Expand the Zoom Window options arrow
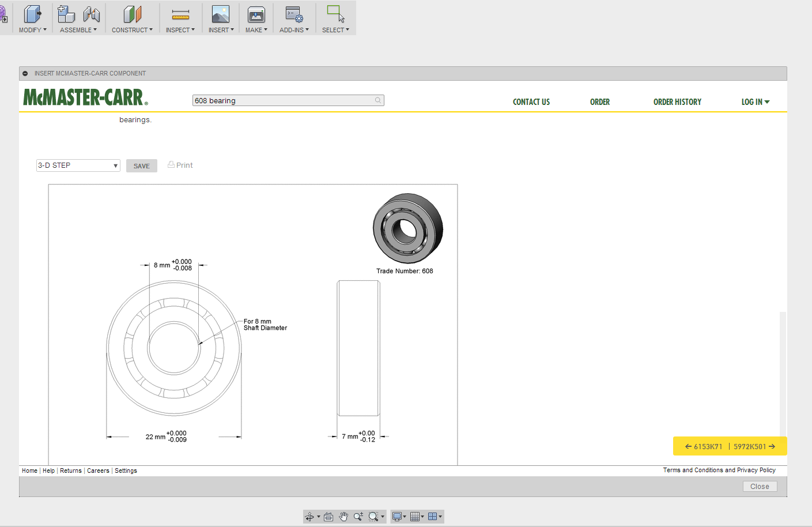This screenshot has height=527, width=812. coord(383,517)
